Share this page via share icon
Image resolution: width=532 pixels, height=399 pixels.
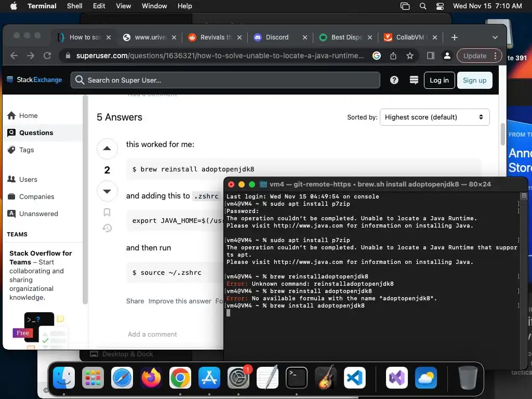coord(393,56)
